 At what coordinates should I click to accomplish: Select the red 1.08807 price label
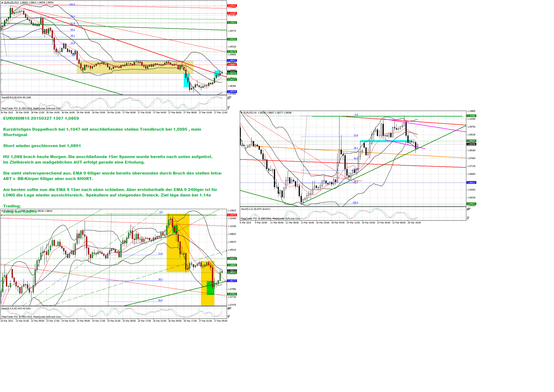pyautogui.click(x=232, y=65)
